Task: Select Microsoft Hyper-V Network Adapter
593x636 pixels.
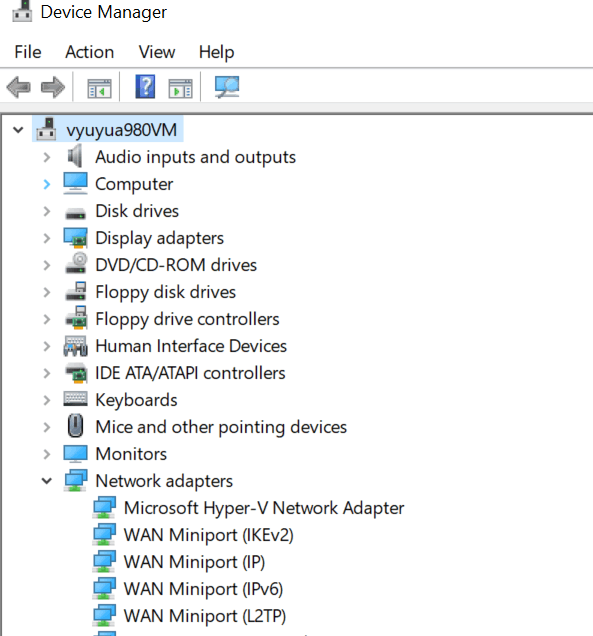Action: point(264,508)
